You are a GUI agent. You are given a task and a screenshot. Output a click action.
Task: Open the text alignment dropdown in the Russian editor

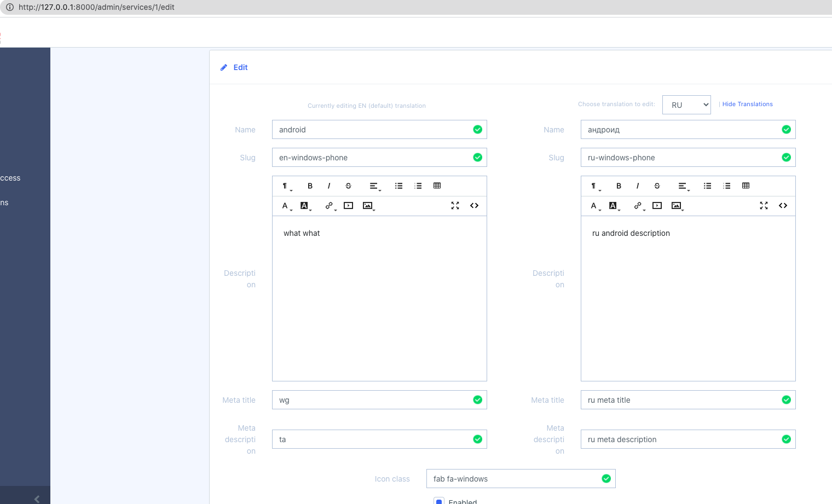[683, 186]
